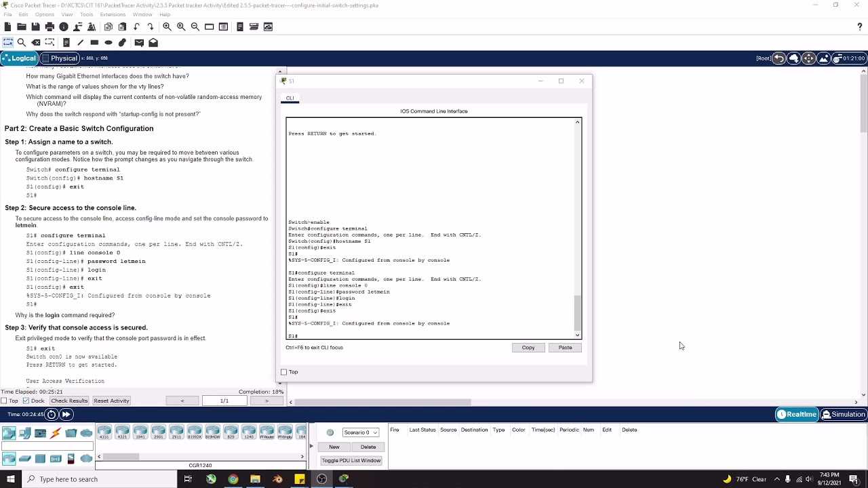Screen dimensions: 868x488
Task: Click the Undo arrow icon
Action: [x=136, y=26]
